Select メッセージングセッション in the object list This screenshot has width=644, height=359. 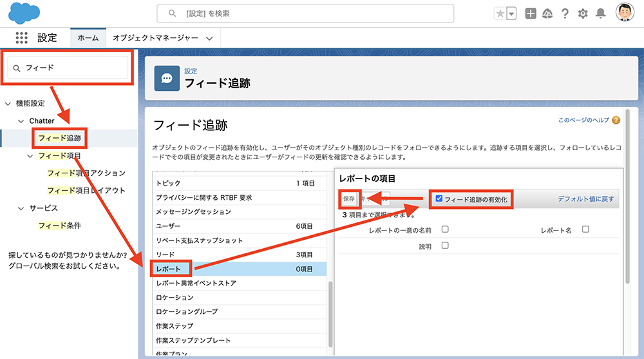[x=240, y=212]
